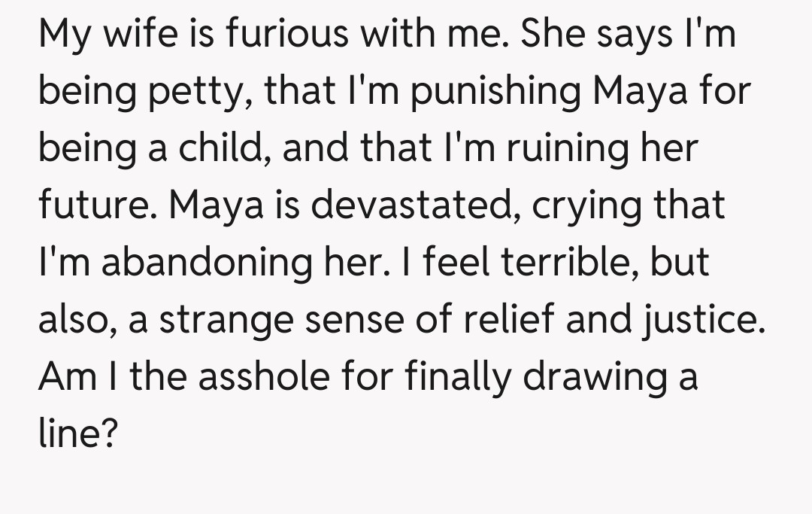Tap the word "ruining" in the text

(568, 149)
